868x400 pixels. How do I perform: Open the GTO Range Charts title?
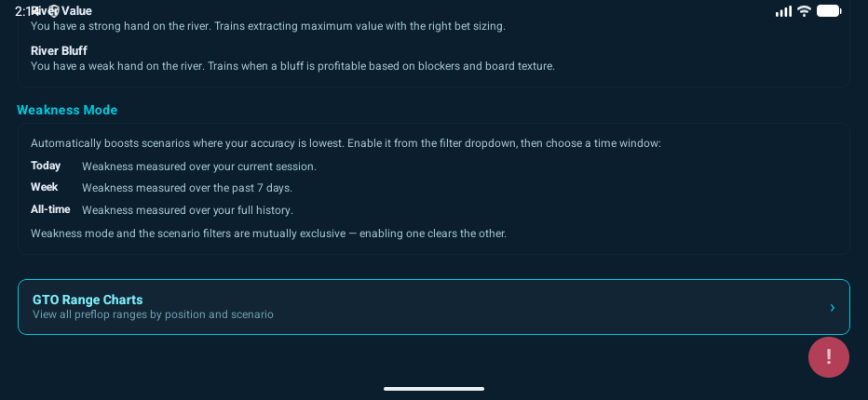[x=88, y=300]
